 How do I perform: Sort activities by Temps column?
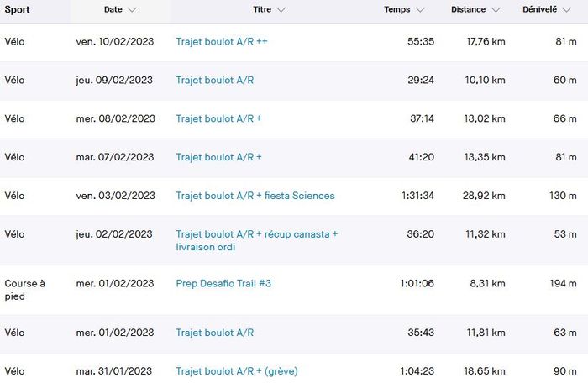point(397,10)
